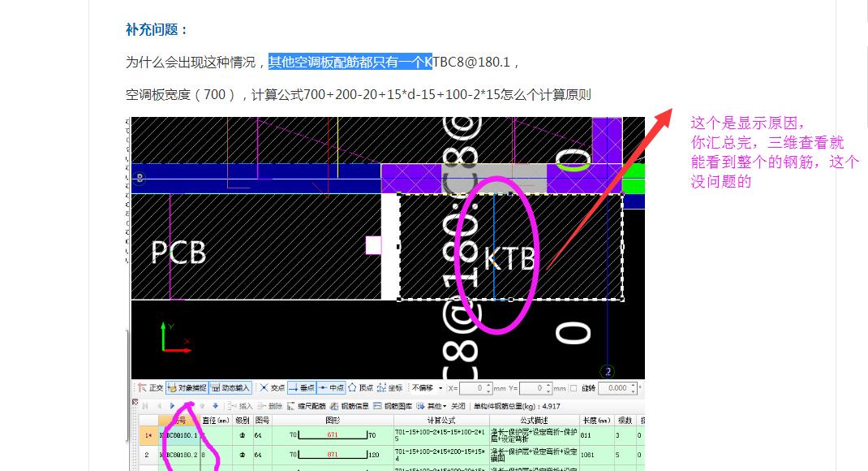Screen dimensions: 868x471
Task: Click row 1 formula description cell
Action: [535, 435]
